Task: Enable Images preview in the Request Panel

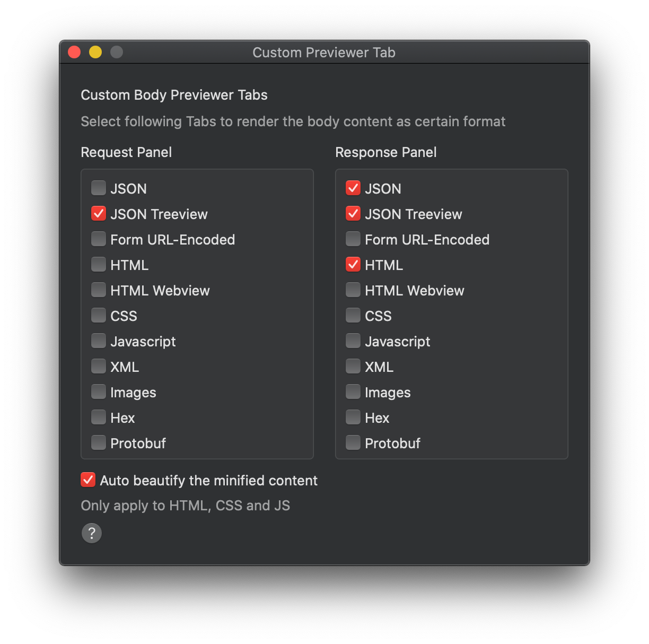Action: coord(99,391)
